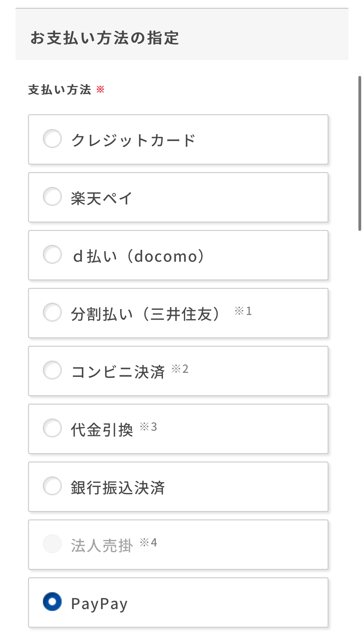Click the PayPay label text
The image size is (364, 638).
click(99, 604)
